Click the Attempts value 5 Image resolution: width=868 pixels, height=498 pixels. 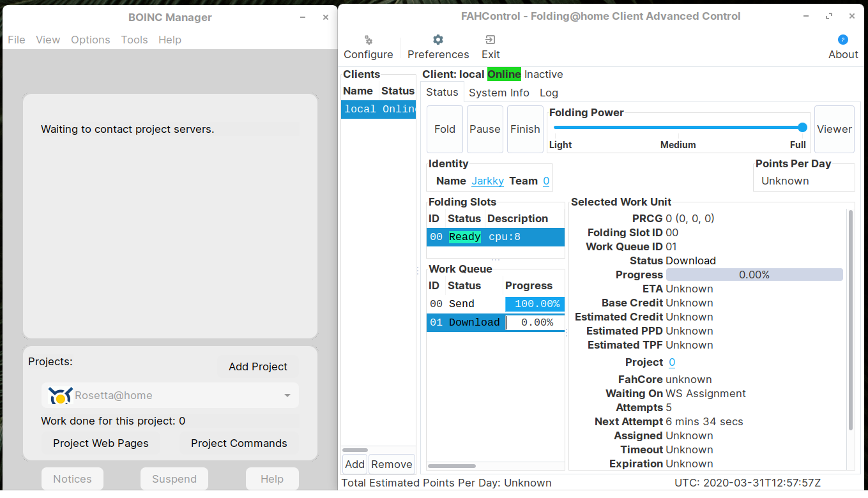[669, 407]
